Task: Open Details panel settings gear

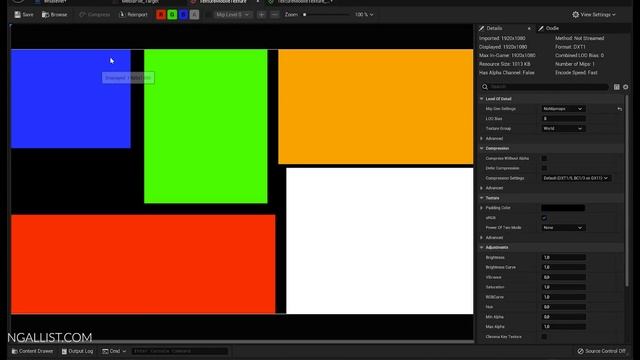Action: pos(625,87)
